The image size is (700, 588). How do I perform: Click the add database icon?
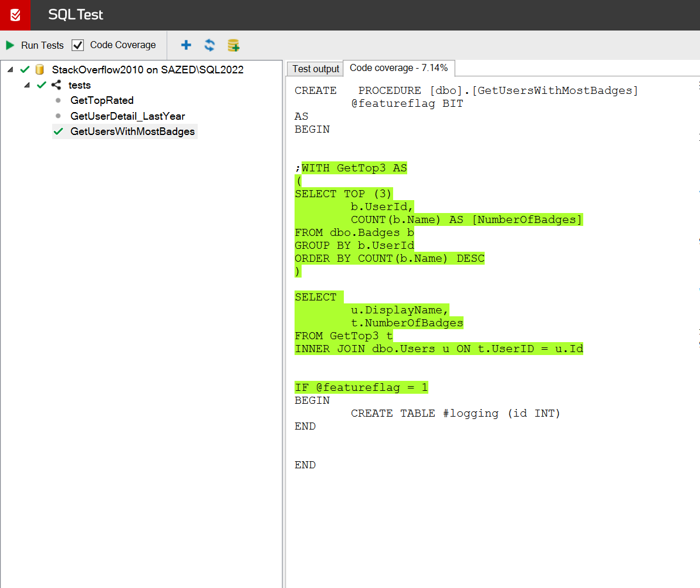[x=234, y=45]
